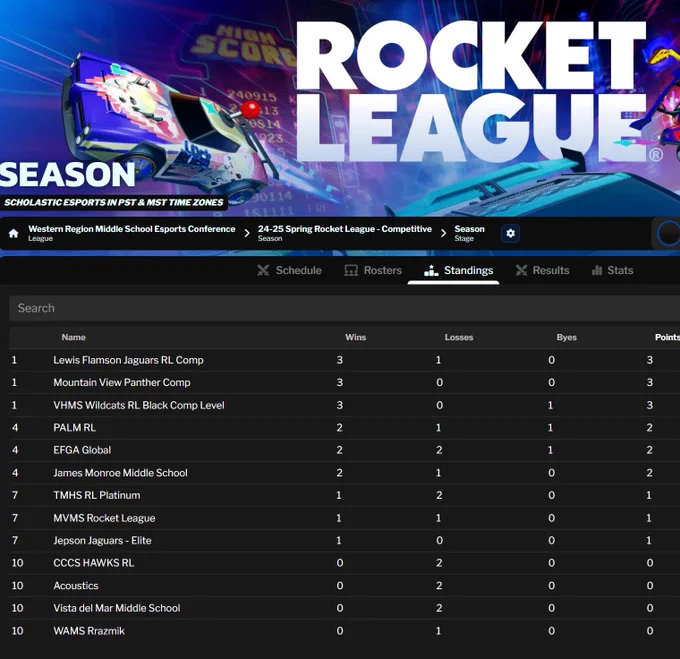Select the EFGA Global team row
The width and height of the screenshot is (680, 659).
tap(345, 450)
